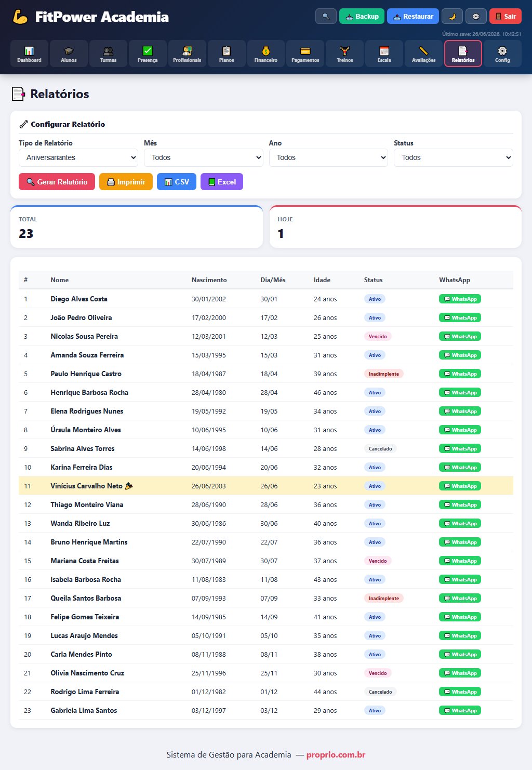Go to the Alunos section

coord(69,54)
